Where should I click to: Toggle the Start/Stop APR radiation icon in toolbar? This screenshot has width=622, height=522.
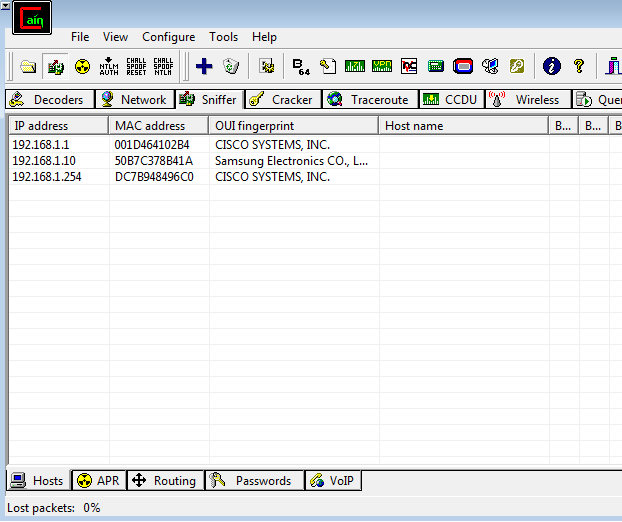pos(82,66)
